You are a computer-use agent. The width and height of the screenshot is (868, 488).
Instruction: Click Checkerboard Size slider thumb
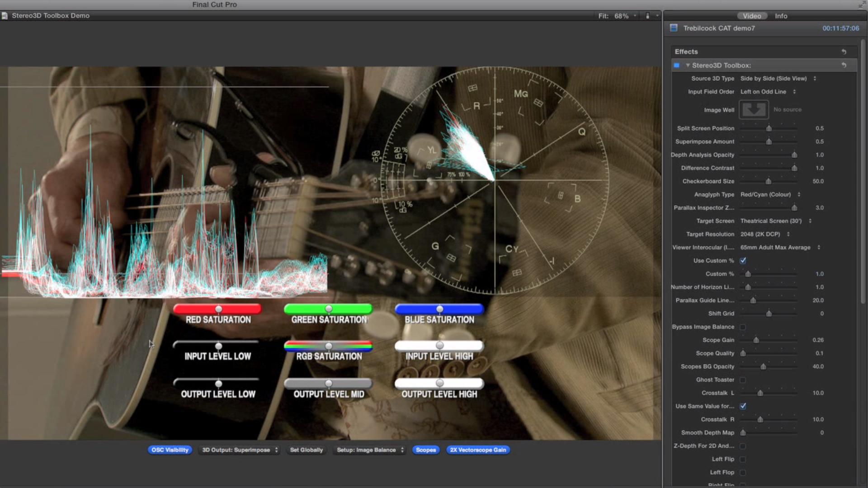click(x=768, y=181)
